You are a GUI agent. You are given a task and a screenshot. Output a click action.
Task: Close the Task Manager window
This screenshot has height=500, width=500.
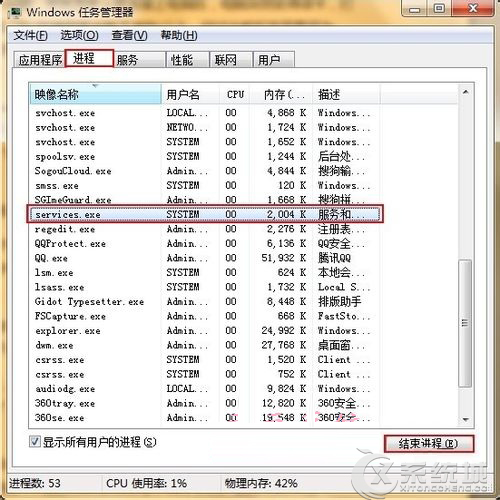[473, 9]
